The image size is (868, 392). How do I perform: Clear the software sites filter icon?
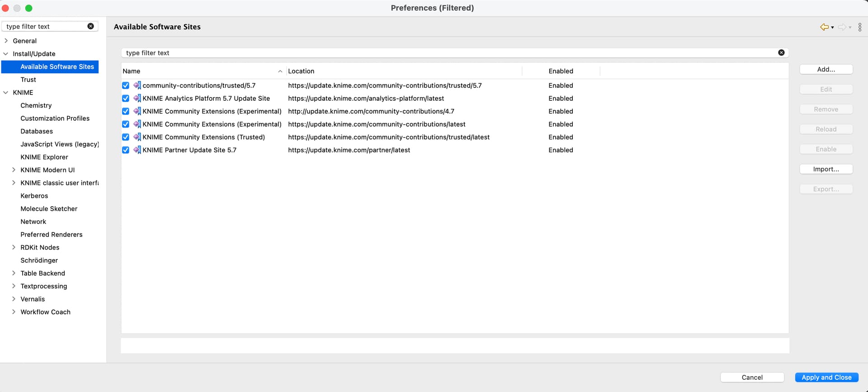click(781, 53)
